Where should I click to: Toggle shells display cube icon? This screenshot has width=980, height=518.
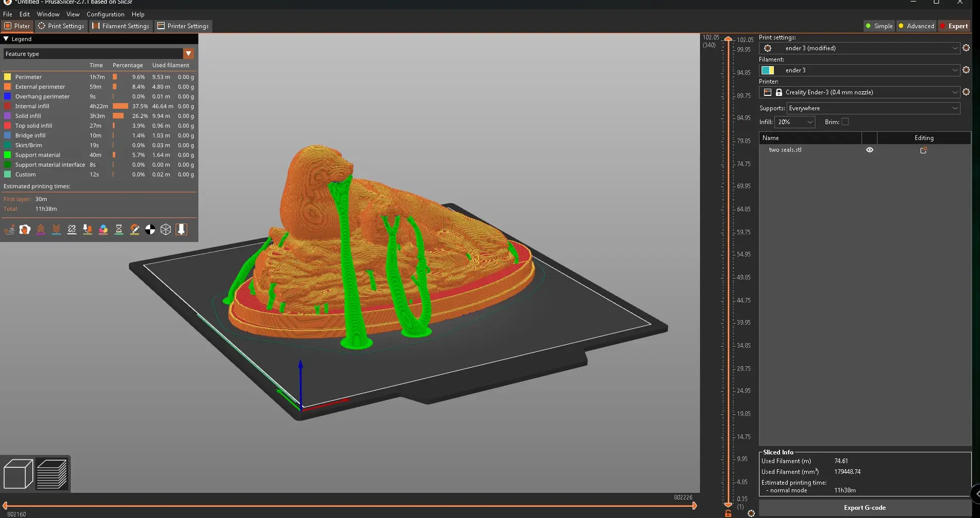(x=166, y=230)
